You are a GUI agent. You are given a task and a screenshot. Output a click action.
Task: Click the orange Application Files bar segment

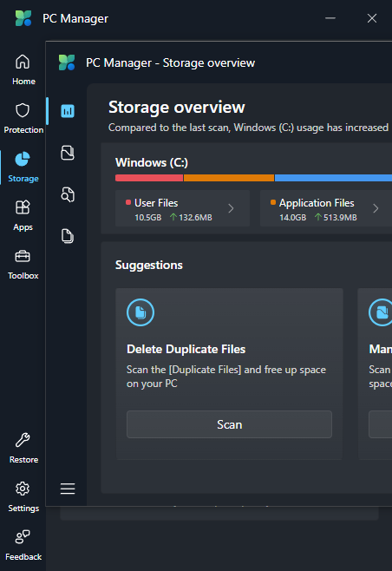[x=229, y=178]
